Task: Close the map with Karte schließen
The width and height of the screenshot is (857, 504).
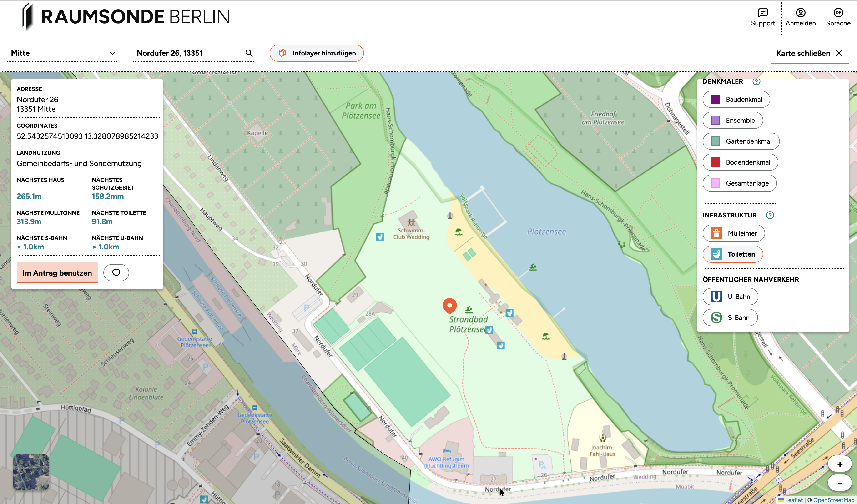Action: click(809, 53)
